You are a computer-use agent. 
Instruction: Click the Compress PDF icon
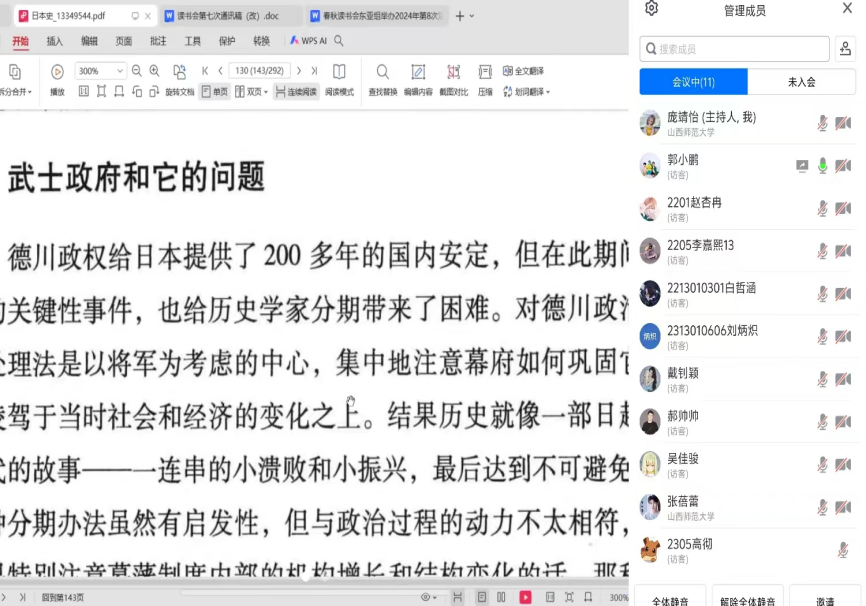tap(485, 72)
